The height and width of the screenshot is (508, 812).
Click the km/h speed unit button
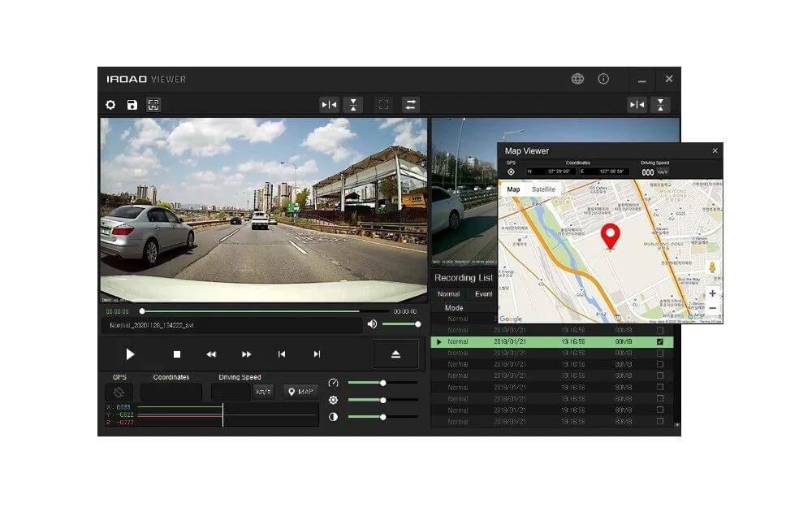pyautogui.click(x=263, y=392)
